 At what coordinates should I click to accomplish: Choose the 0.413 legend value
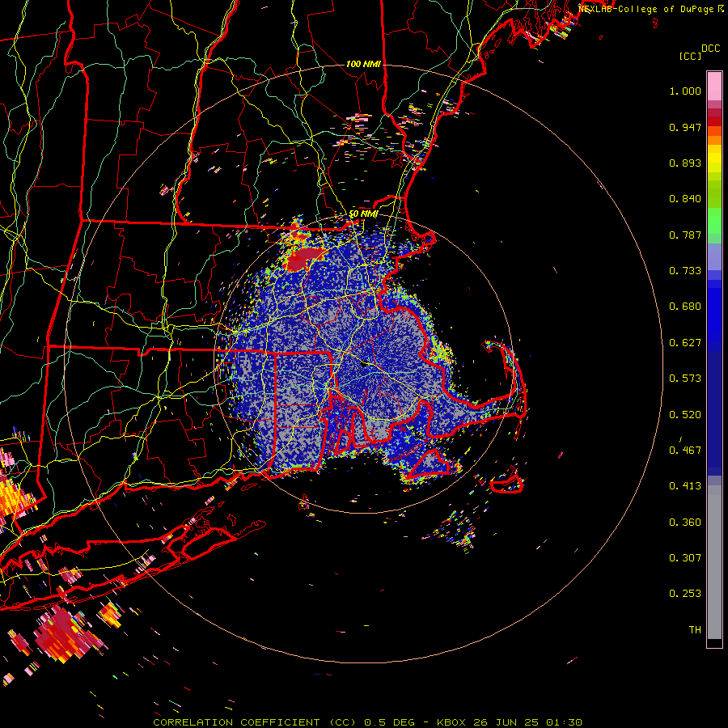point(685,486)
